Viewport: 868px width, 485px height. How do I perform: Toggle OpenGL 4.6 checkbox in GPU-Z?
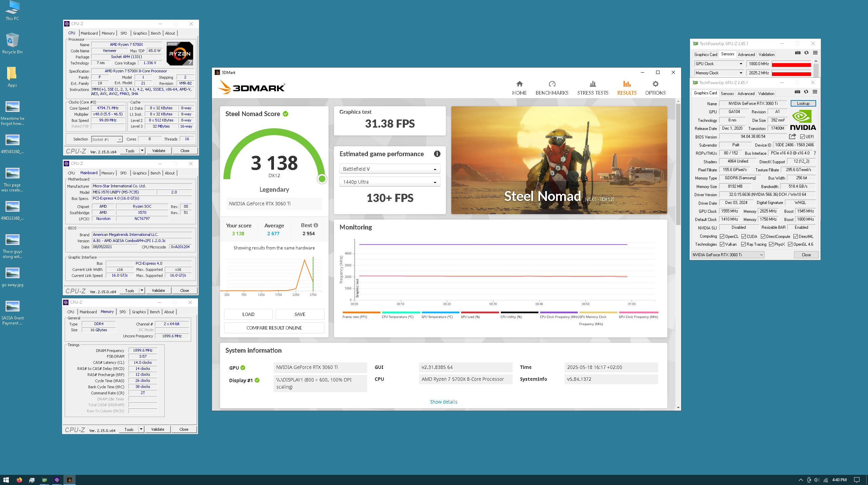click(x=790, y=244)
